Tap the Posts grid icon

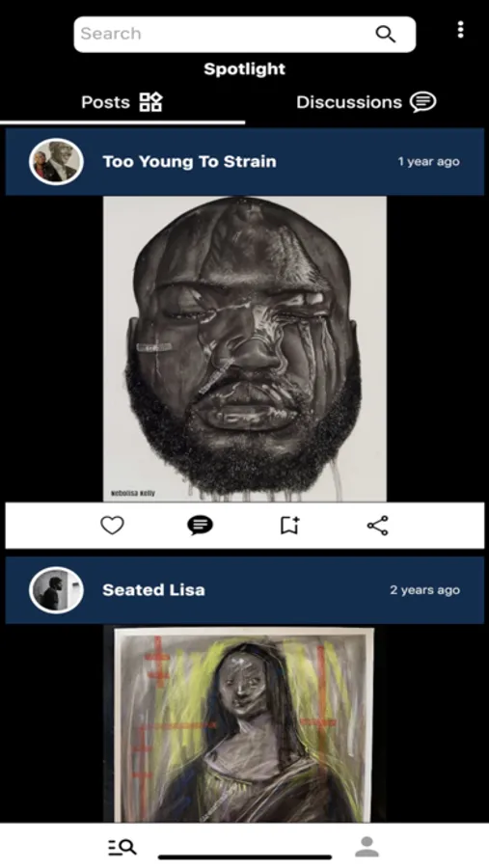tap(150, 102)
